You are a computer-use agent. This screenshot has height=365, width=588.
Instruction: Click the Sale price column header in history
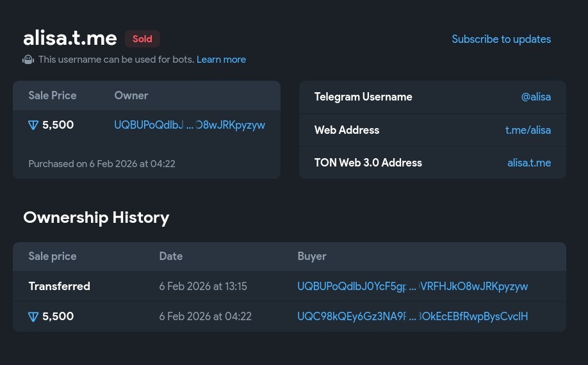pyautogui.click(x=53, y=256)
